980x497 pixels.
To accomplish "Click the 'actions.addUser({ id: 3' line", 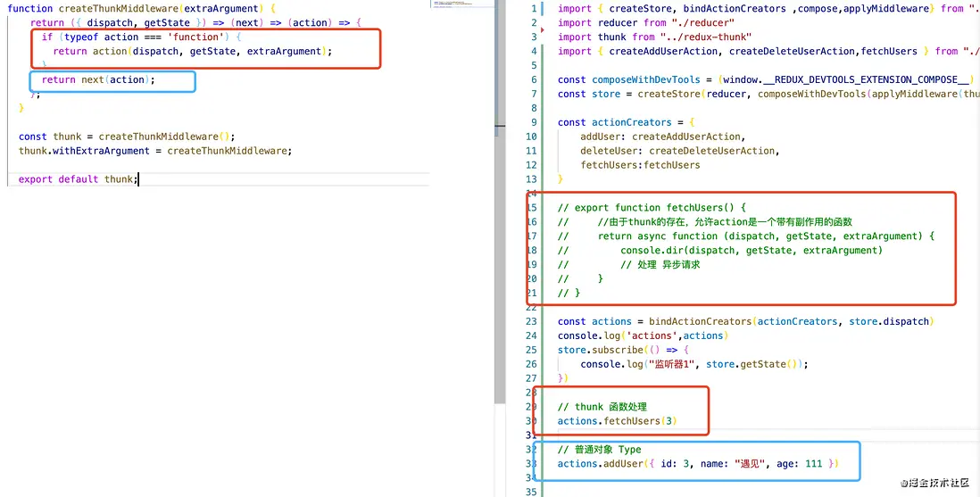I will tap(697, 464).
